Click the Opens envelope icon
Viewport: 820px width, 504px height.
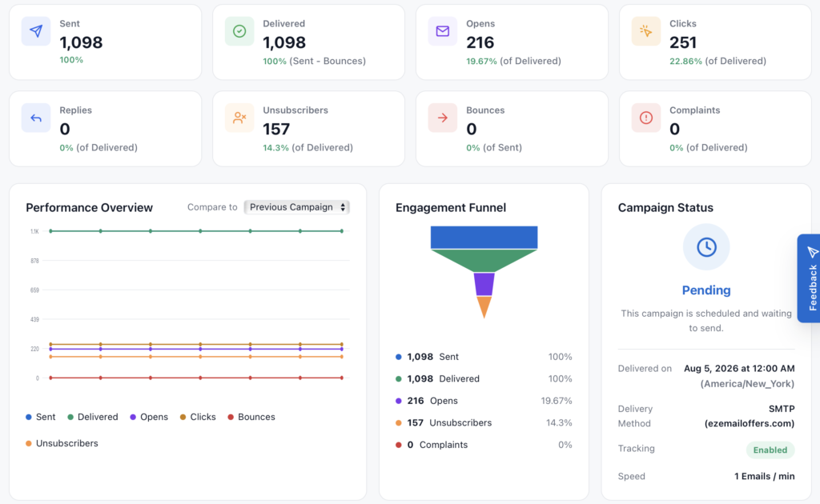click(442, 31)
